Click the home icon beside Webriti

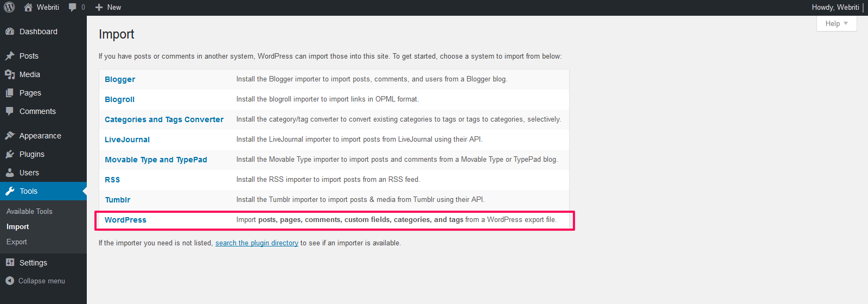pyautogui.click(x=28, y=7)
